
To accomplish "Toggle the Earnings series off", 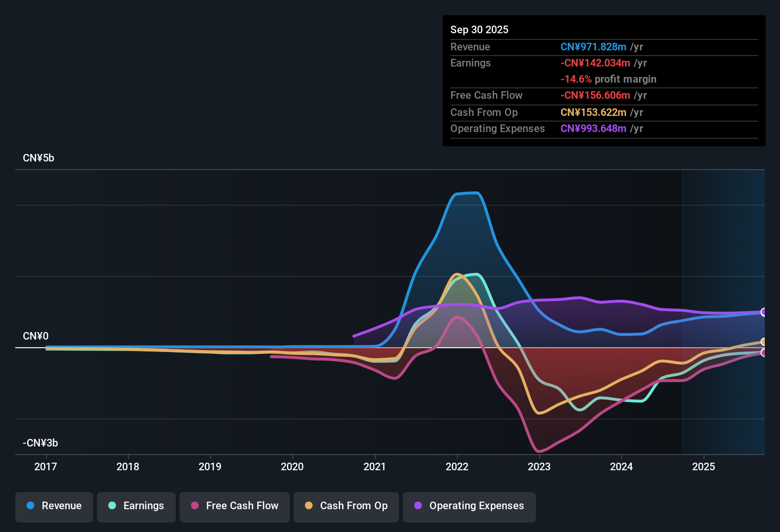I will pos(136,506).
